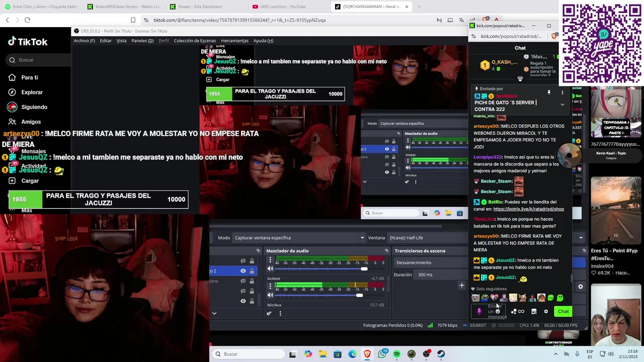Open Modo dropdown 'Capturar ventana específica'
This screenshot has height=362, width=644.
click(299, 238)
